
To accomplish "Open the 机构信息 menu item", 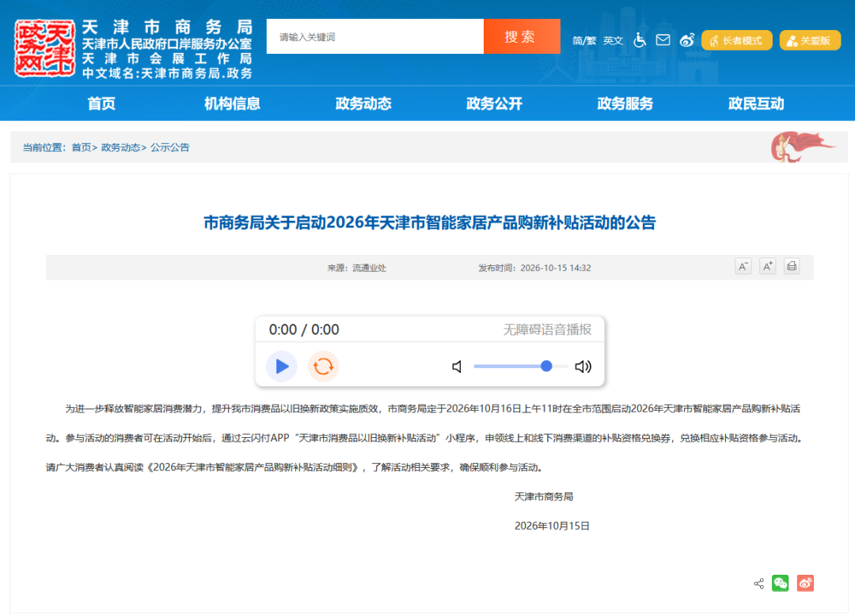I will (x=232, y=104).
